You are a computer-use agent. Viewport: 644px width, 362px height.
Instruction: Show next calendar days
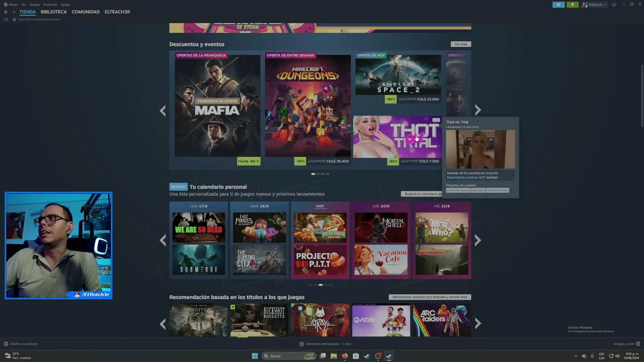tap(478, 240)
